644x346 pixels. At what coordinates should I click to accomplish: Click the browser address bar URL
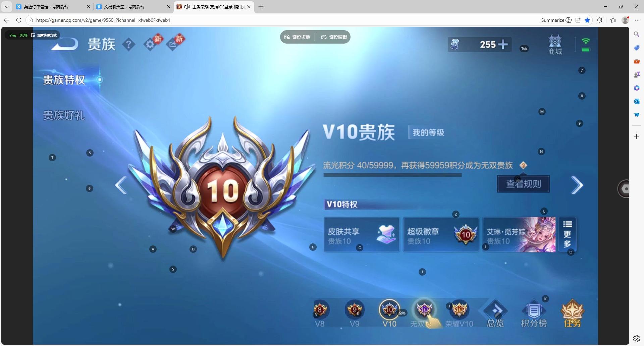click(103, 20)
